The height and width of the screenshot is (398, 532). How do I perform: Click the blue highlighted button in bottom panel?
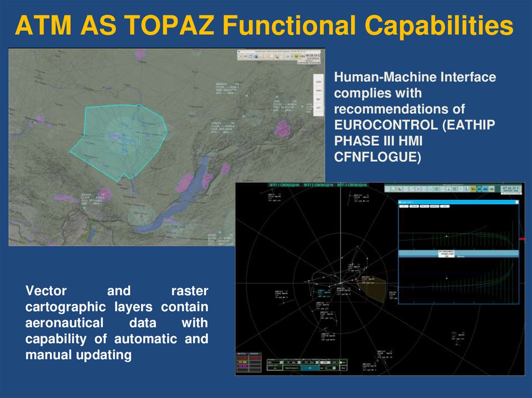pyautogui.click(x=310, y=368)
